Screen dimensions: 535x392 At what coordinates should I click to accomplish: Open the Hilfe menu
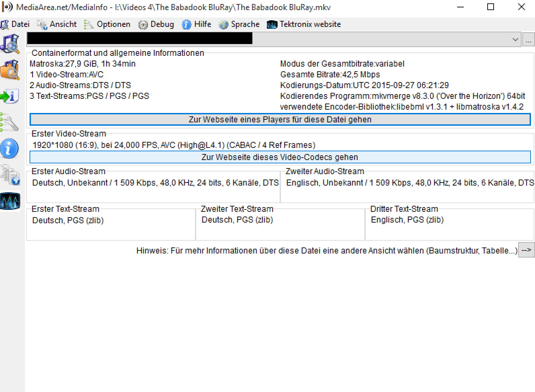197,24
